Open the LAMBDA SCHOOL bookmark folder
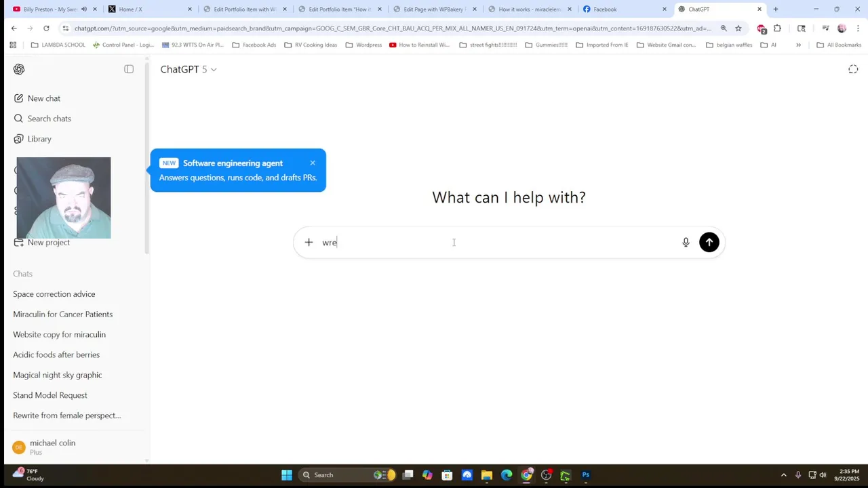 pos(58,45)
